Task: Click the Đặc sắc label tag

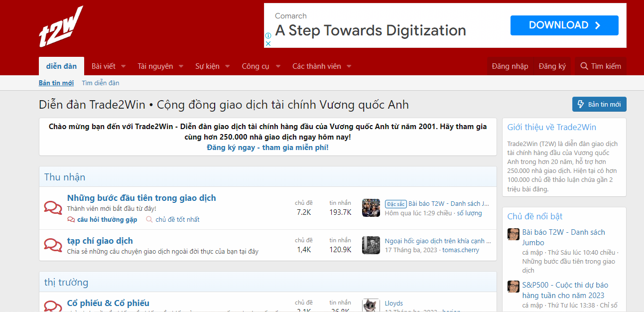Action: (x=396, y=204)
